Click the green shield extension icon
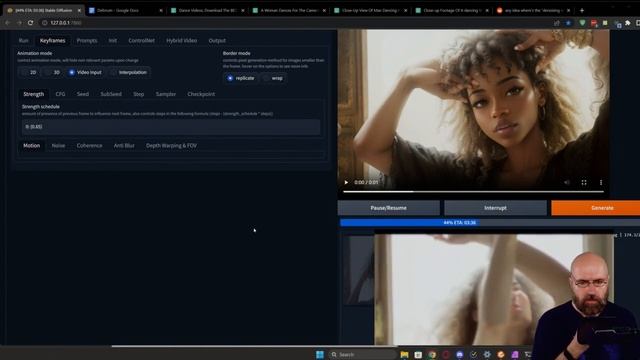640x360 pixels. click(582, 23)
